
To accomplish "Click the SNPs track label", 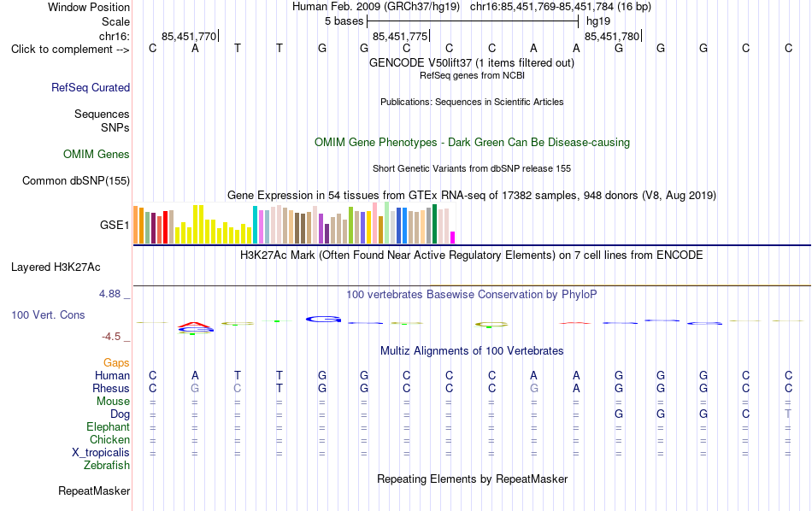I will 115,127.
